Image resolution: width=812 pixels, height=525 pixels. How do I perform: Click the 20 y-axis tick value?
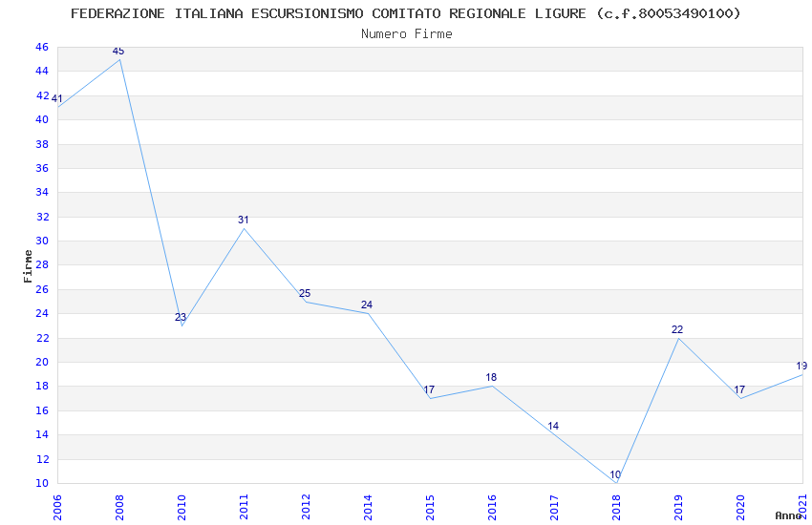coord(42,362)
